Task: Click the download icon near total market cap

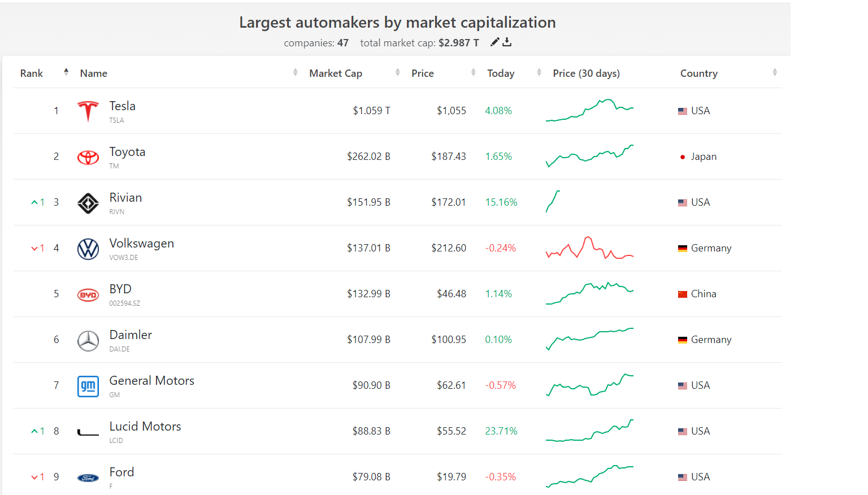Action: 507,42
